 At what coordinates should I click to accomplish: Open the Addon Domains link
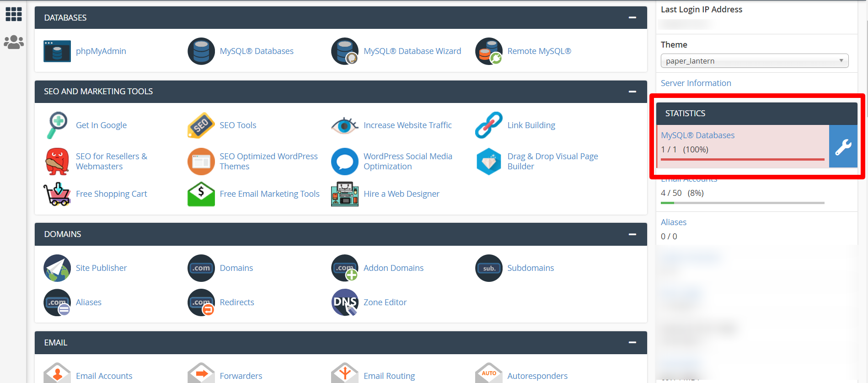pyautogui.click(x=393, y=268)
